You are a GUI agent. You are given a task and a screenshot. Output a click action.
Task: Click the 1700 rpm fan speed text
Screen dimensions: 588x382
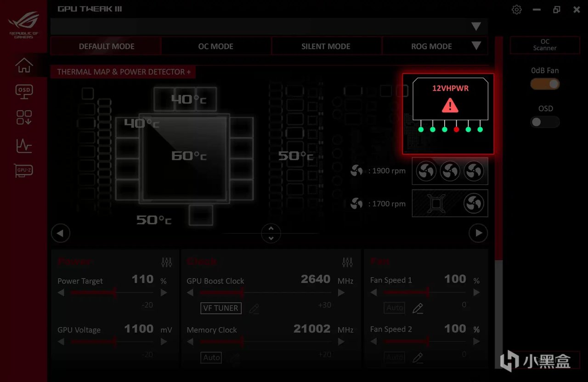click(387, 203)
